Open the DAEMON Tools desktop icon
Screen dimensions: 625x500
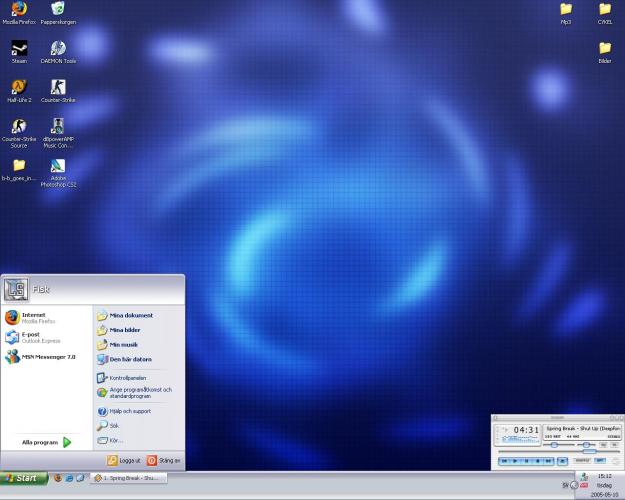[x=58, y=47]
